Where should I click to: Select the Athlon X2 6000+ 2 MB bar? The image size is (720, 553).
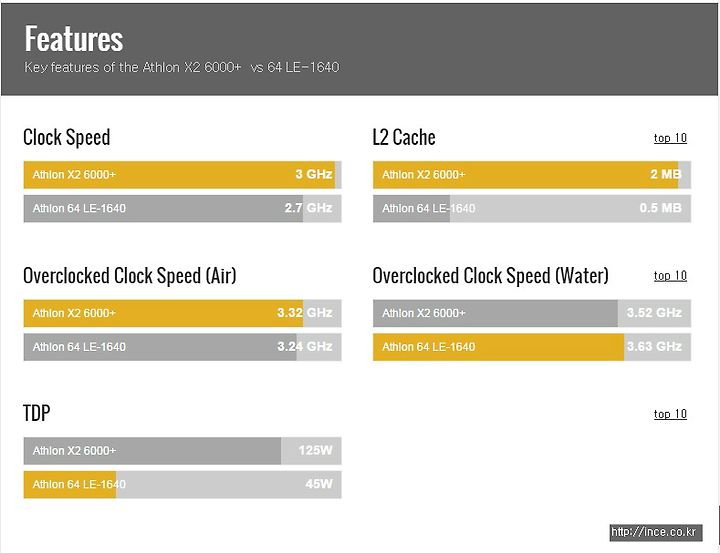(x=532, y=175)
